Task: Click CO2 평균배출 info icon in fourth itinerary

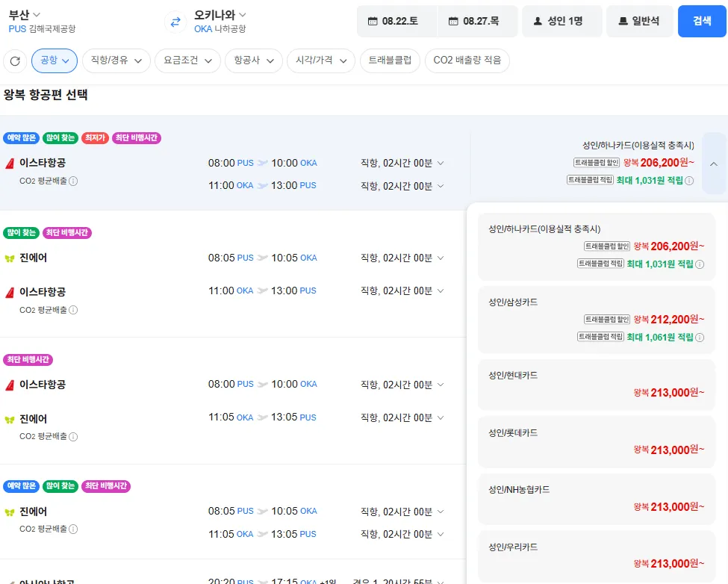Action: [73, 529]
